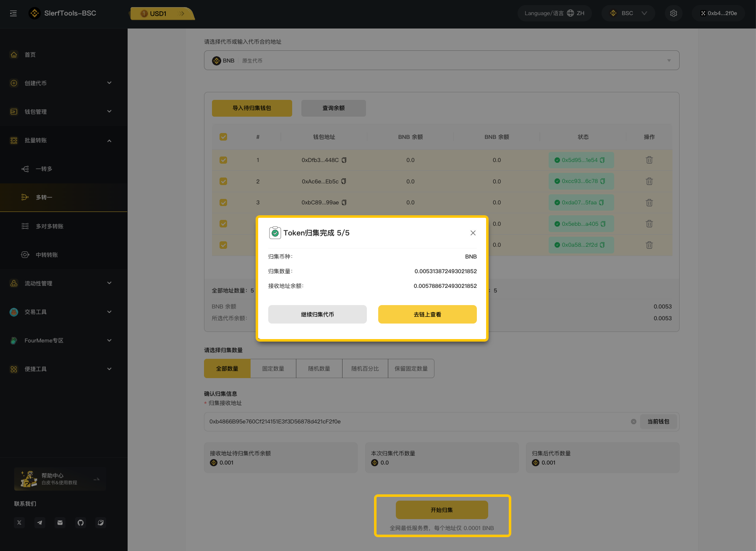
Task: Click the 去链上查看 button in dialog
Action: 427,314
